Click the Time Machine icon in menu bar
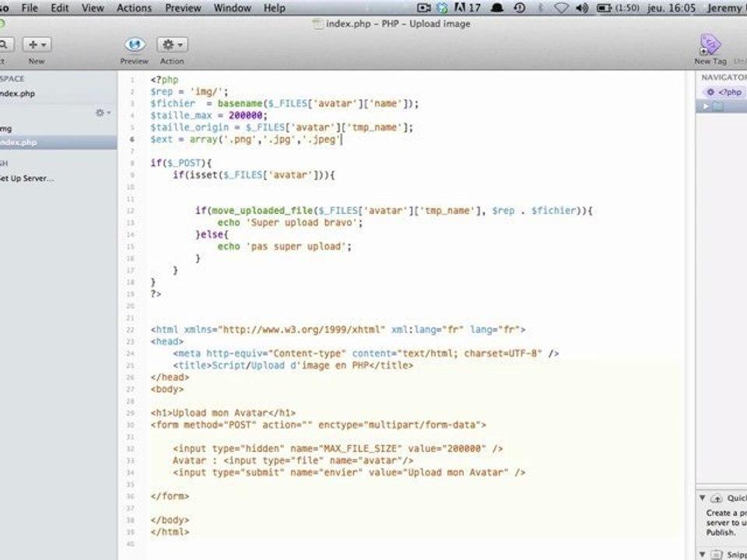Image resolution: width=747 pixels, height=560 pixels. [x=520, y=8]
